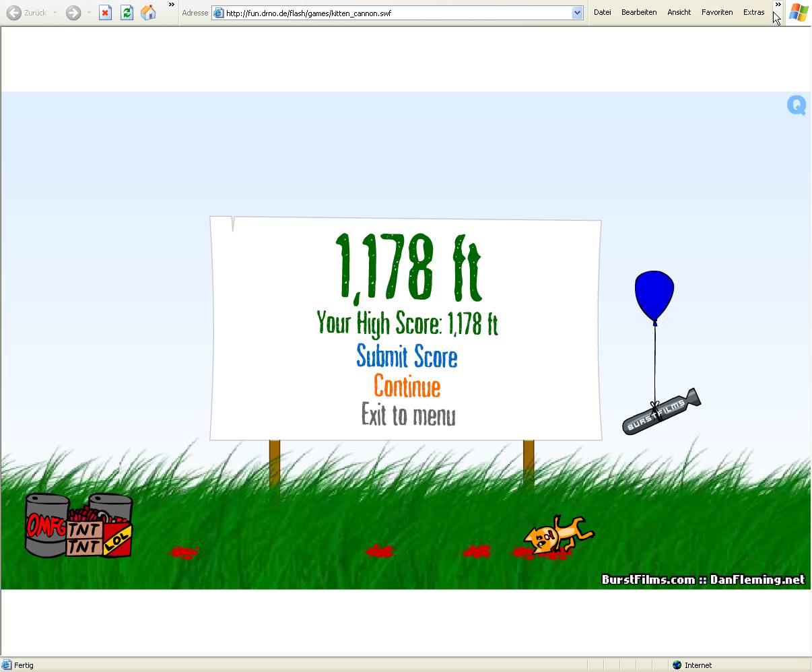This screenshot has width=812, height=672.
Task: Refresh the page with green arrows icon
Action: [x=127, y=13]
